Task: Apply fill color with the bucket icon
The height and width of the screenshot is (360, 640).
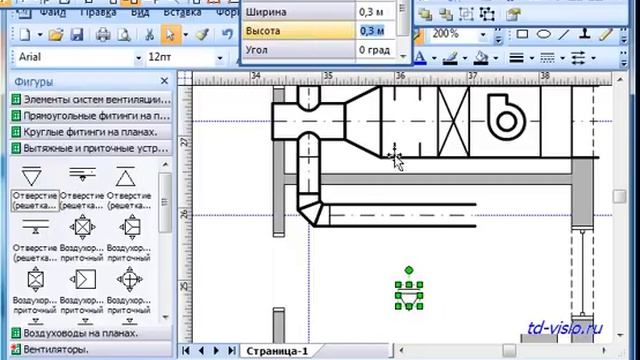Action: pyautogui.click(x=481, y=58)
